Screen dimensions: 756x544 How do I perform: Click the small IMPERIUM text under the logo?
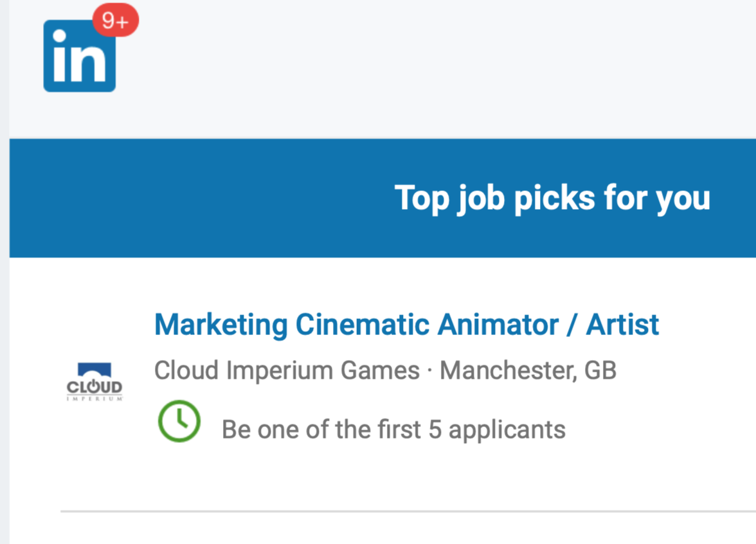94,399
